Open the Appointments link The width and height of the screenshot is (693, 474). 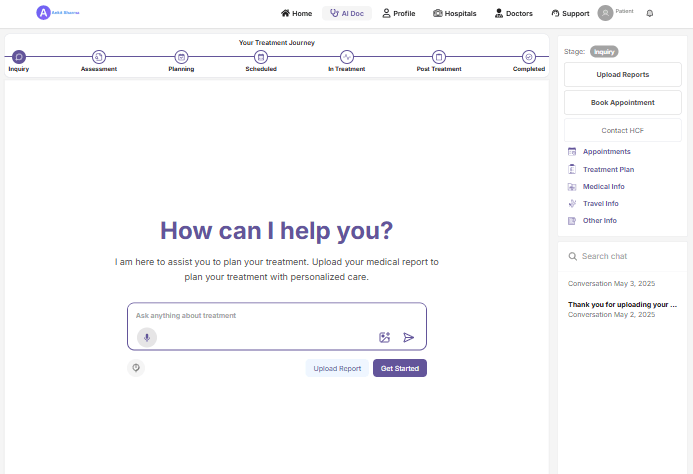tap(606, 152)
